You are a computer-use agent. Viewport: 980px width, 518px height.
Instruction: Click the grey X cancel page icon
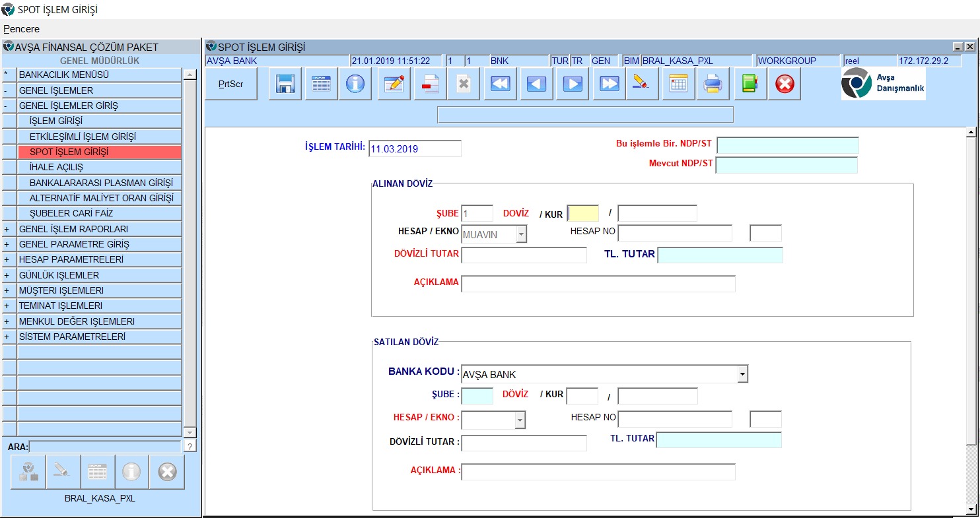click(x=464, y=84)
